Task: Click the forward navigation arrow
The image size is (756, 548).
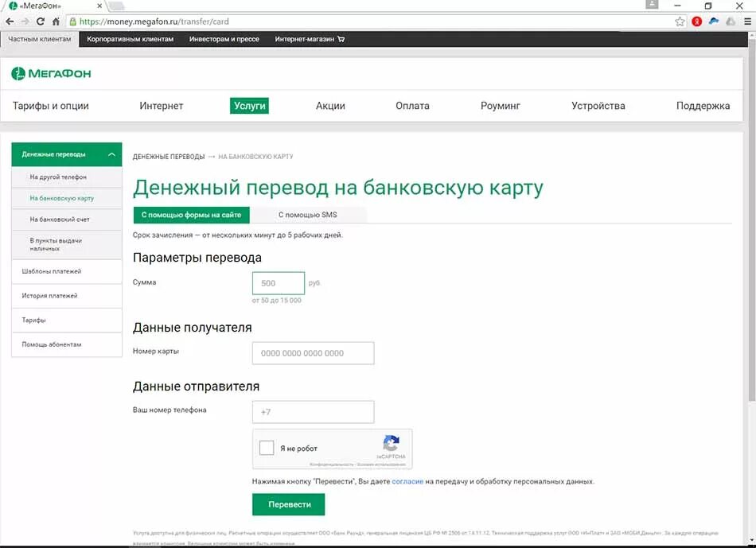Action: [x=25, y=21]
